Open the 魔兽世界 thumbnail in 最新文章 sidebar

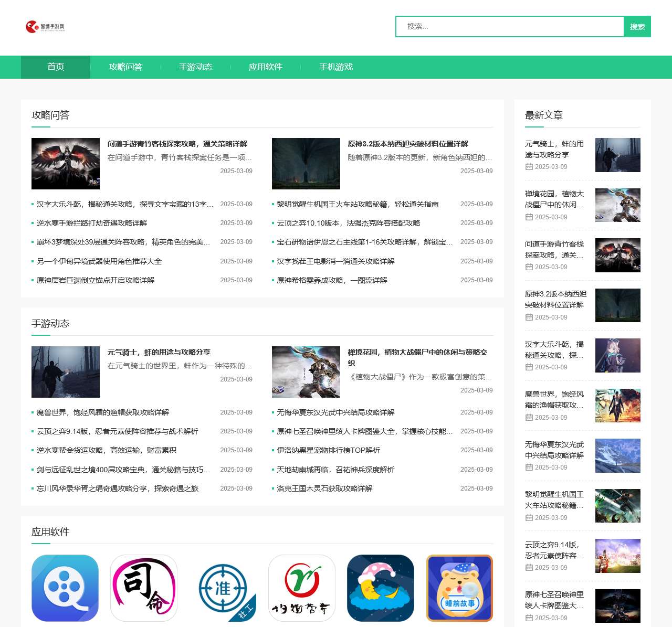[x=618, y=406]
